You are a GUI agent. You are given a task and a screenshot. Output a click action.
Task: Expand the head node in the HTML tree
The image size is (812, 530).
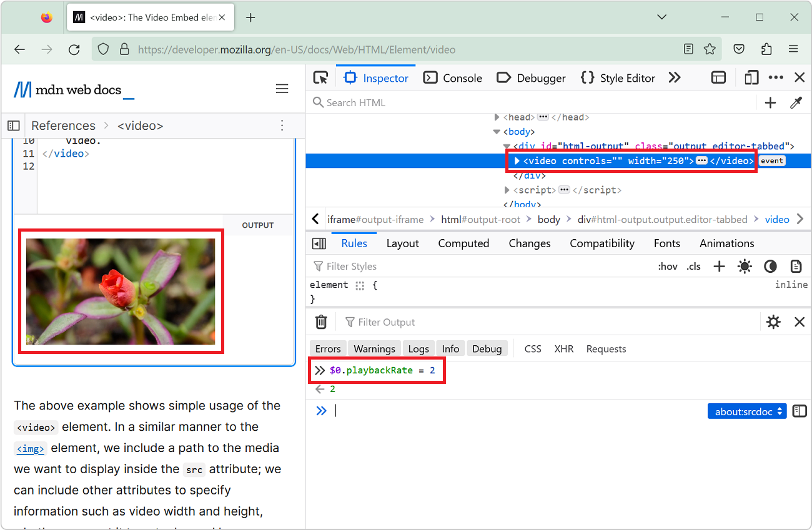(x=497, y=117)
